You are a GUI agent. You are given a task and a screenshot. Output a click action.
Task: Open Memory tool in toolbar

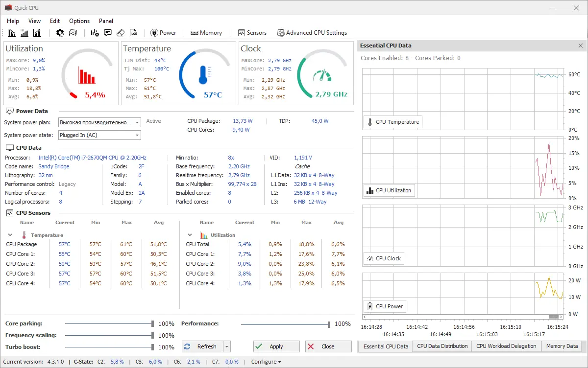[206, 33]
